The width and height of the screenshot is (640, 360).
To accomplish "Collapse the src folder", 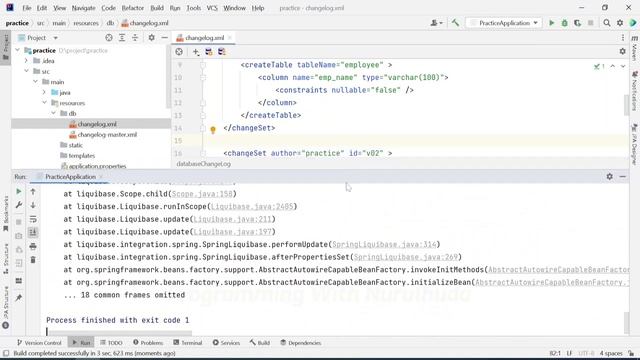I will coord(27,71).
